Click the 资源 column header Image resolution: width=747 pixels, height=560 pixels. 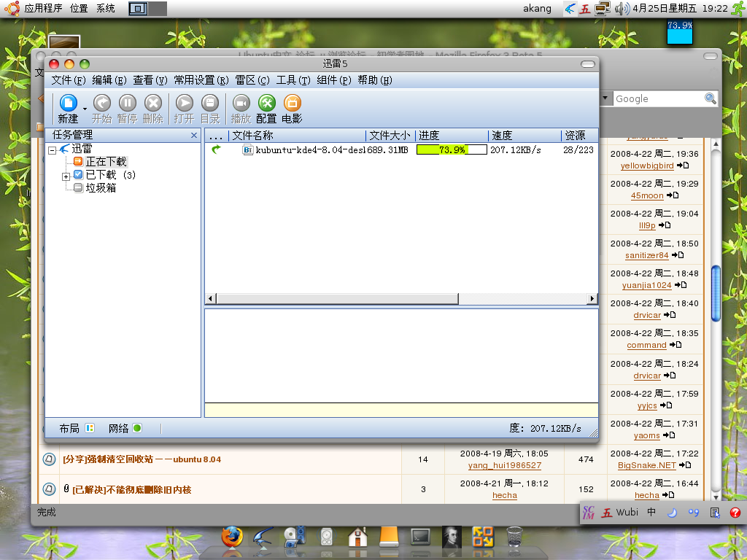[x=579, y=136]
